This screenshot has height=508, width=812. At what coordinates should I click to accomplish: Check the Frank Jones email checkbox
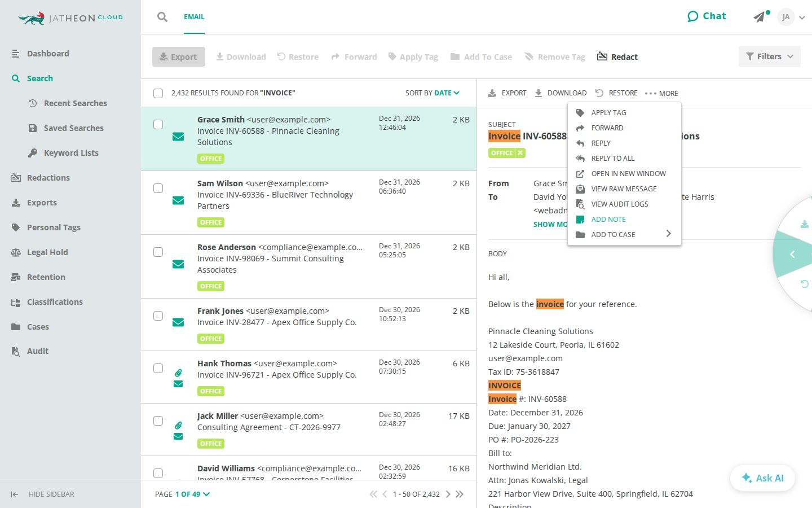pos(158,316)
